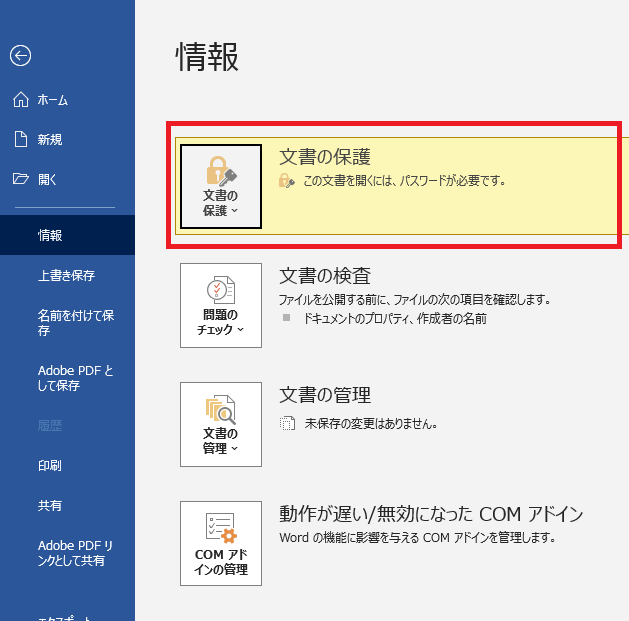Click the text この文書を開くには、パスワードが必要です。
The width and height of the screenshot is (629, 621).
pos(404,181)
